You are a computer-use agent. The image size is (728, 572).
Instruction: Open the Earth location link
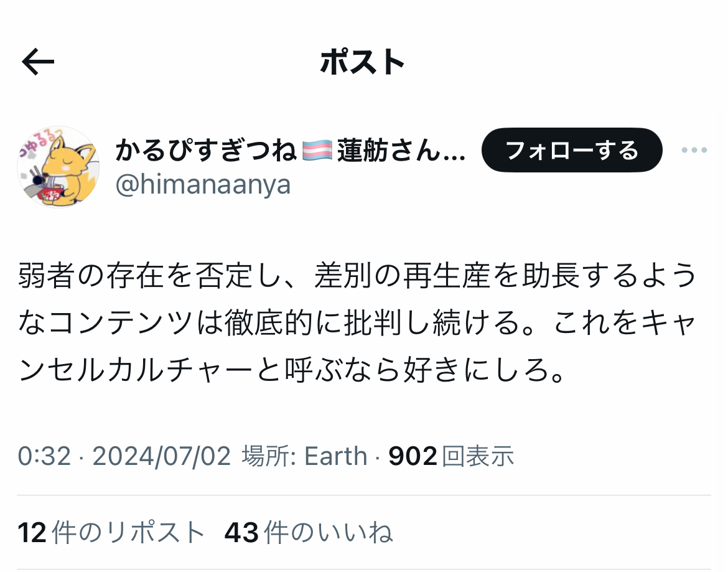[335, 456]
